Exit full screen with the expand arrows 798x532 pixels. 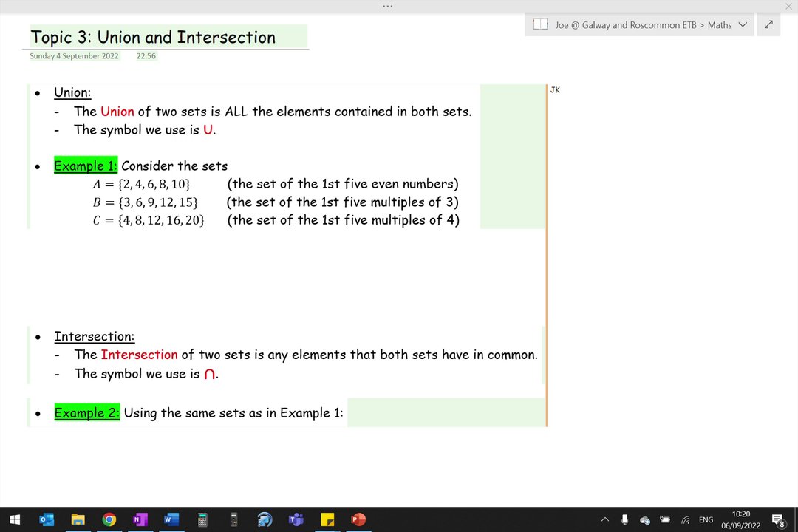[768, 24]
